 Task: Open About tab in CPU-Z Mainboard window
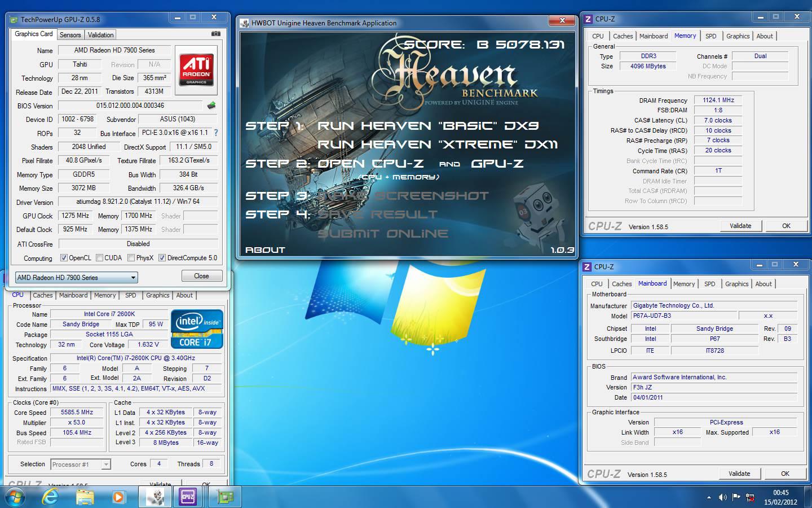(x=764, y=284)
